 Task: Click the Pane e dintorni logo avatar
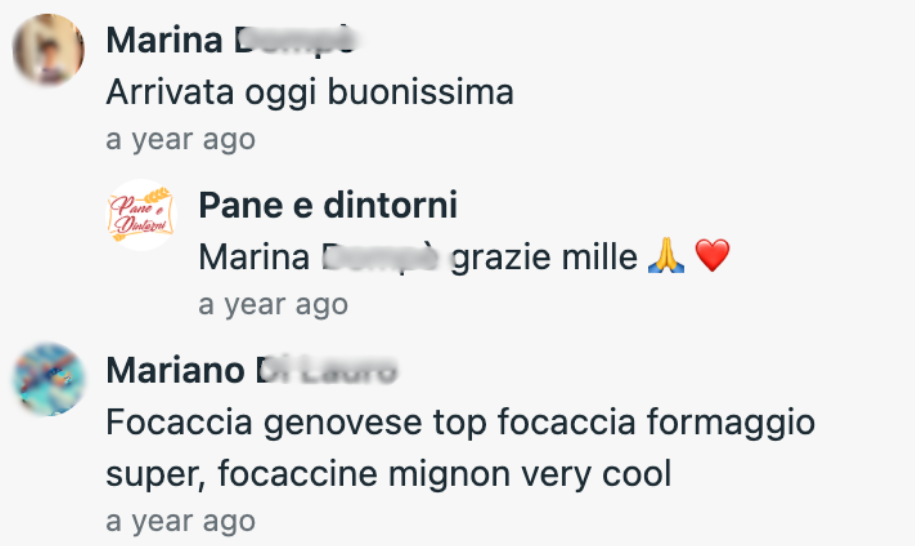141,214
